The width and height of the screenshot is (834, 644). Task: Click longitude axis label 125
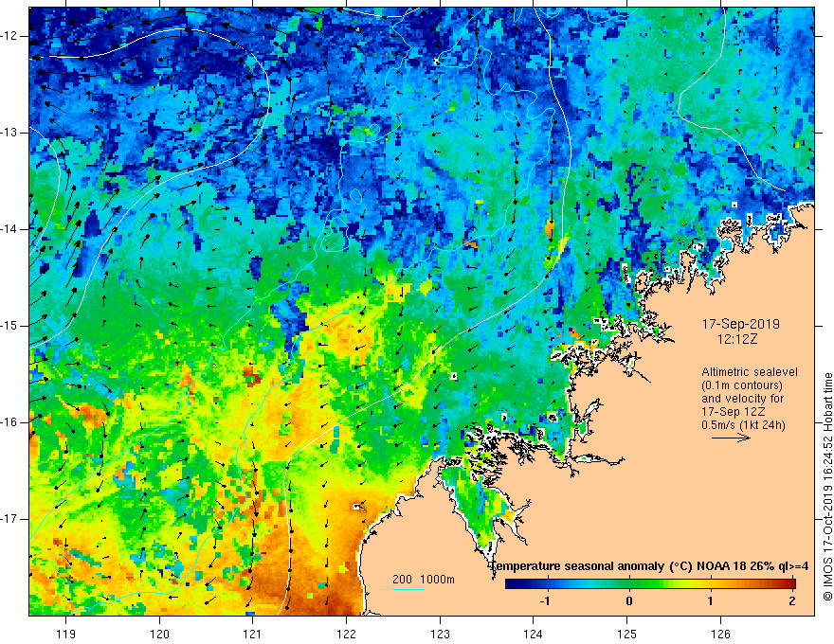(627, 634)
